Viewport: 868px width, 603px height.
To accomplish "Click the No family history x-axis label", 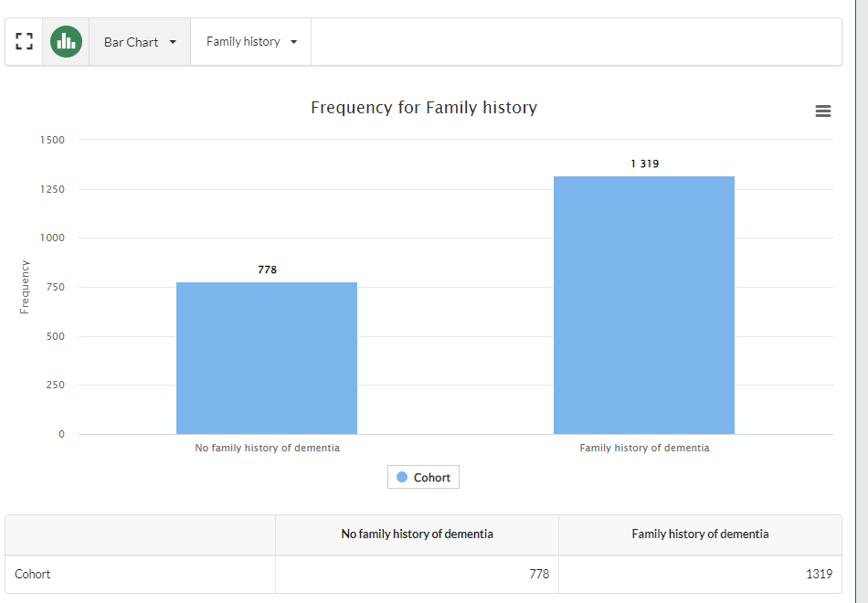I will pos(267,448).
